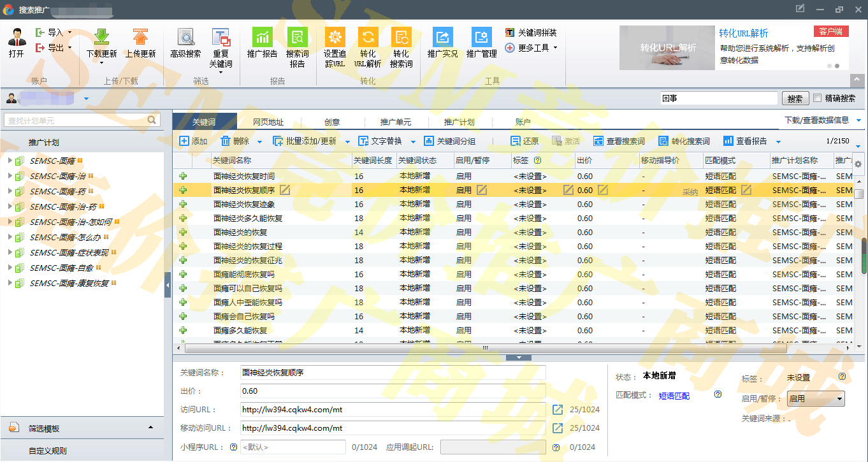Expand the SEMSC-面瘫-药 plan node
The height and width of the screenshot is (462, 868).
pyautogui.click(x=10, y=191)
